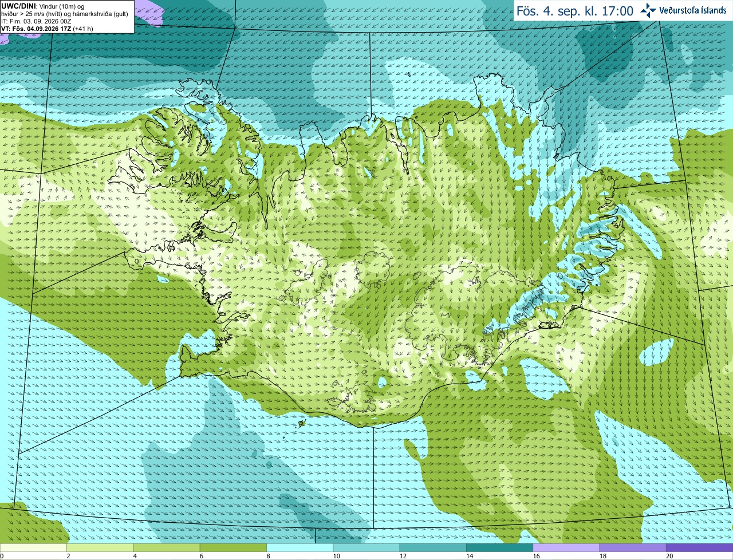
Task: Select the 16–18 m/s lavender legend swatch
Action: [x=566, y=547]
